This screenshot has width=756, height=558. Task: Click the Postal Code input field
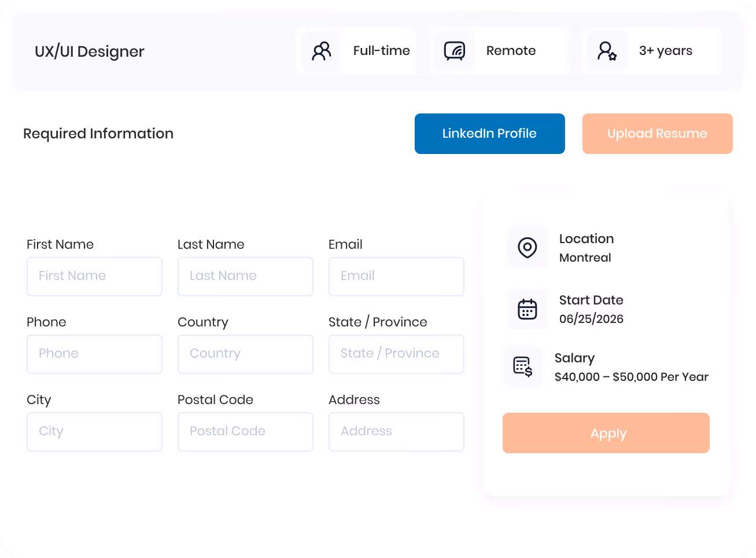tap(246, 432)
